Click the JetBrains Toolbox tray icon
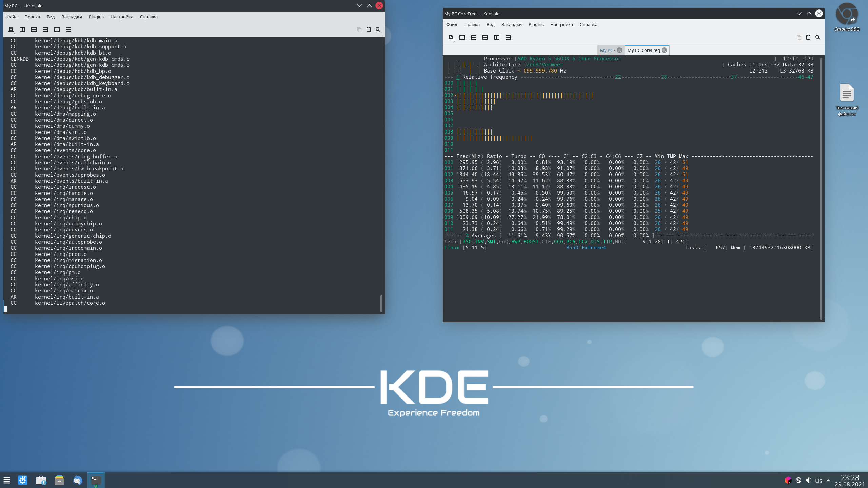Viewport: 868px width, 488px height. (x=788, y=480)
